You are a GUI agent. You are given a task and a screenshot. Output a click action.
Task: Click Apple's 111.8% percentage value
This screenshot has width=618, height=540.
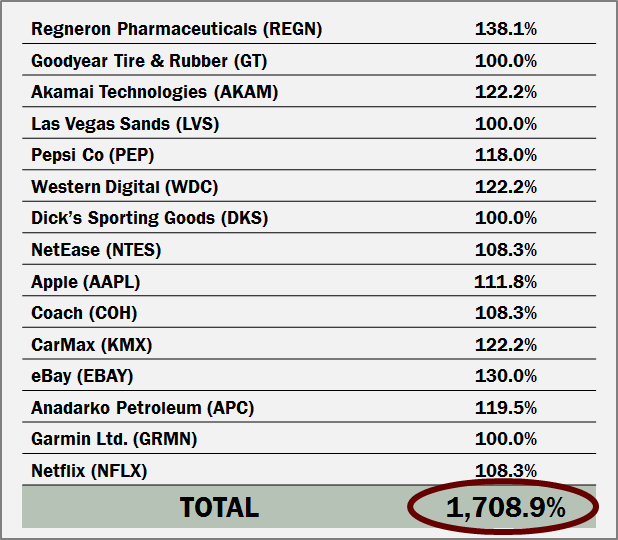pyautogui.click(x=505, y=281)
